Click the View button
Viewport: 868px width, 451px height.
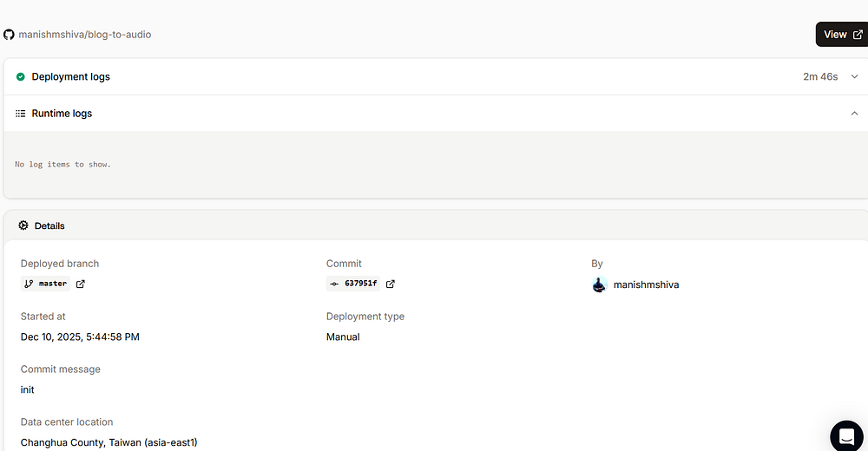click(841, 35)
